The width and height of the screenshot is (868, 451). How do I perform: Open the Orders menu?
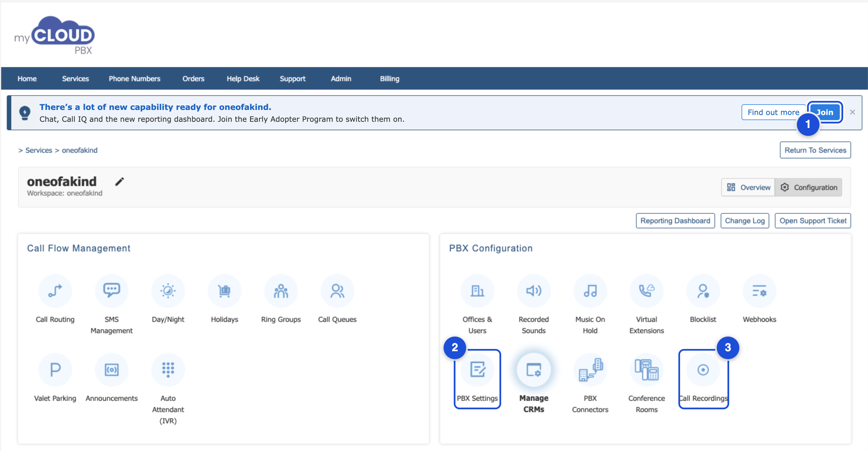tap(193, 78)
